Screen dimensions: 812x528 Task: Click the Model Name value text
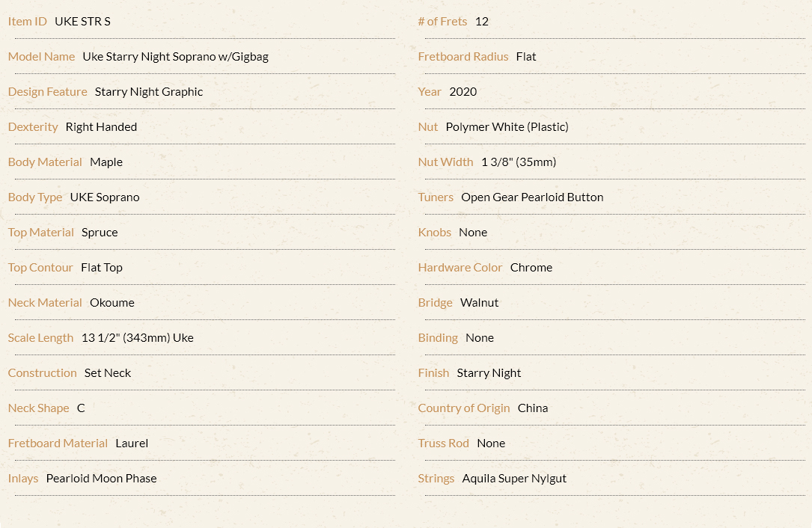(x=176, y=57)
